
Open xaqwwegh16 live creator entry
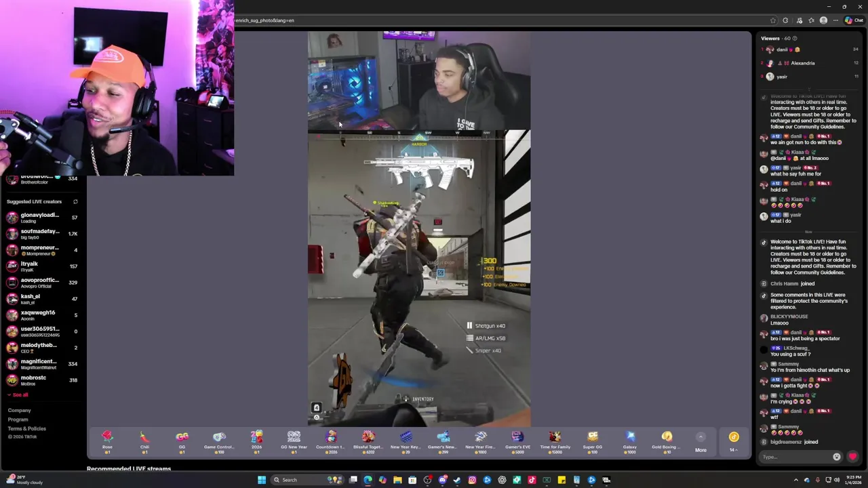point(42,315)
